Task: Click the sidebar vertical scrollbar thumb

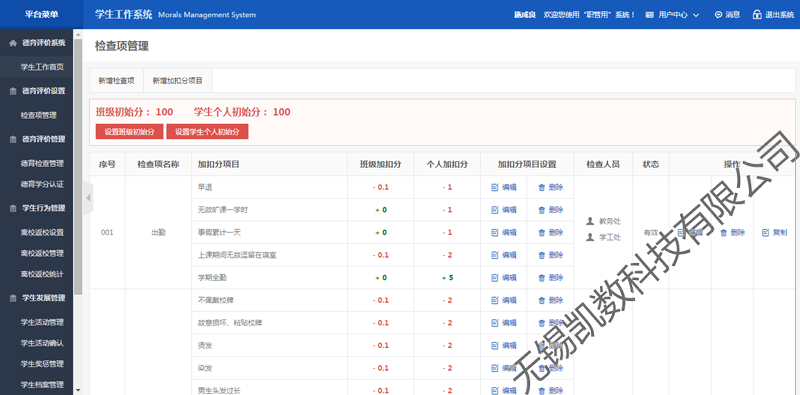Action: coord(78,166)
